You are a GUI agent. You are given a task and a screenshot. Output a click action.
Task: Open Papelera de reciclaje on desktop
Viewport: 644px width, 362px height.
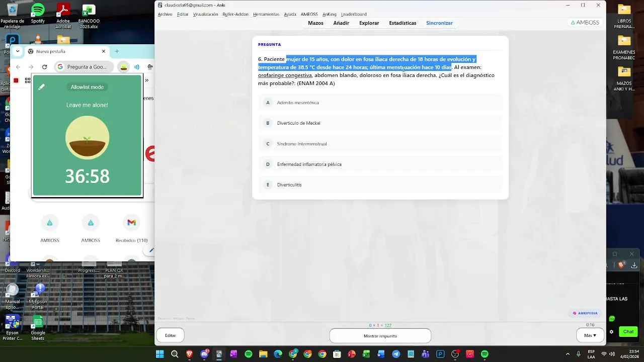click(x=12, y=16)
